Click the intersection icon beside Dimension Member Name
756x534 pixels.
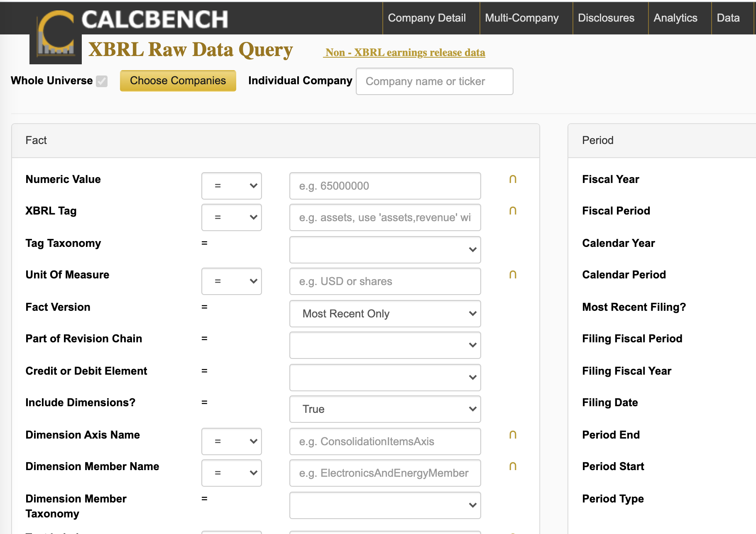(513, 466)
